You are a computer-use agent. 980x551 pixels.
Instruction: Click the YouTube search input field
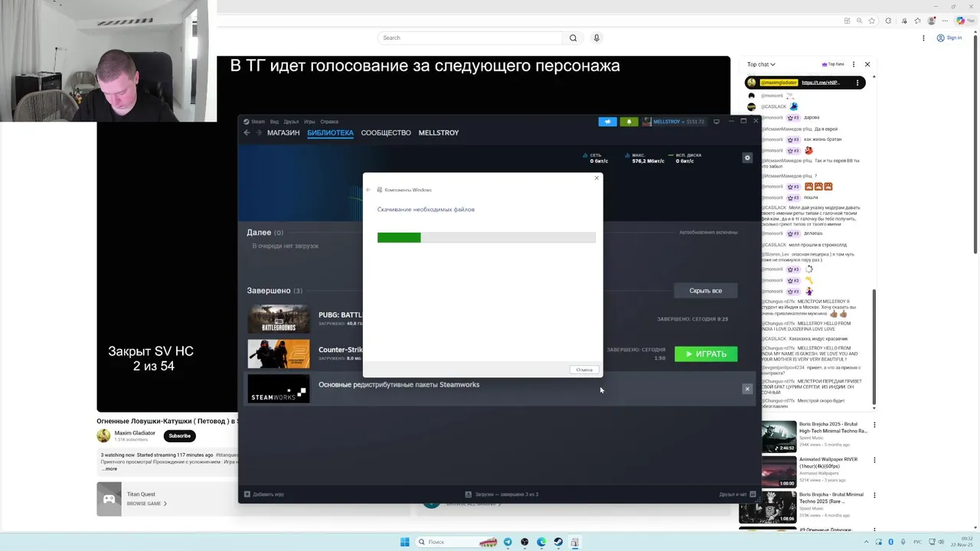click(470, 37)
